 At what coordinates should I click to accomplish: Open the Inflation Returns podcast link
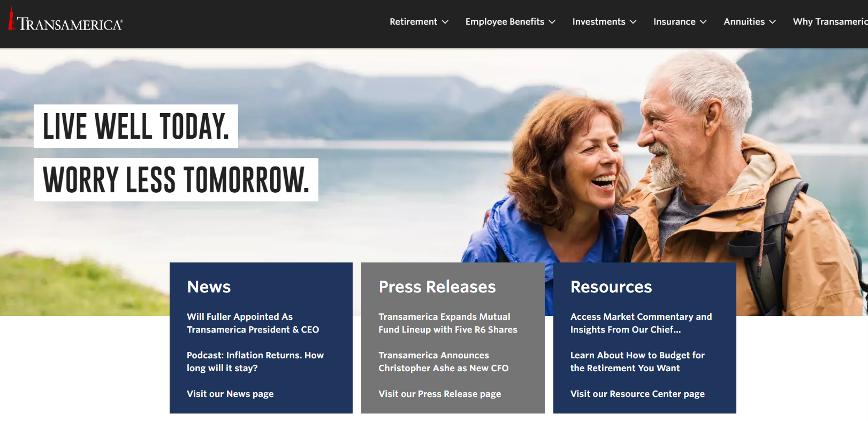tap(255, 362)
